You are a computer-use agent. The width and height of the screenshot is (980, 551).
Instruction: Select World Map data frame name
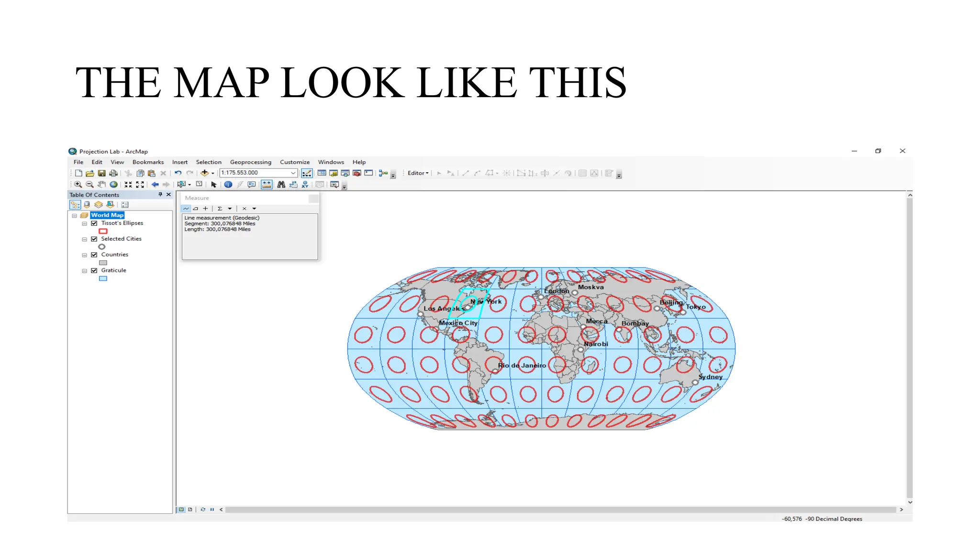(x=107, y=215)
